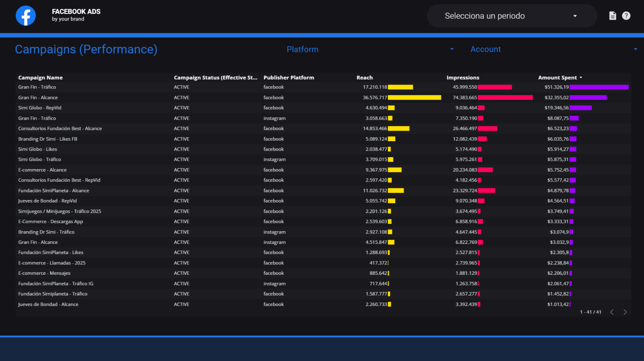Open the help question mark icon

coord(626,16)
